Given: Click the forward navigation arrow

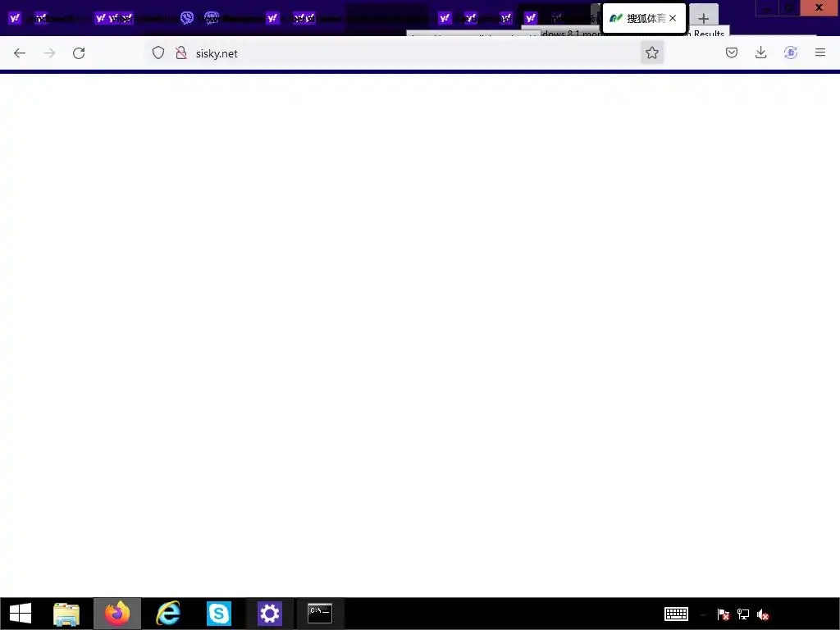Looking at the screenshot, I should tap(49, 53).
